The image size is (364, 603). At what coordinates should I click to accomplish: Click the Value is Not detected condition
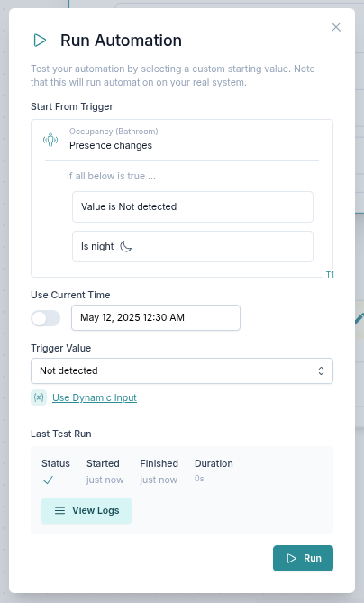click(193, 207)
